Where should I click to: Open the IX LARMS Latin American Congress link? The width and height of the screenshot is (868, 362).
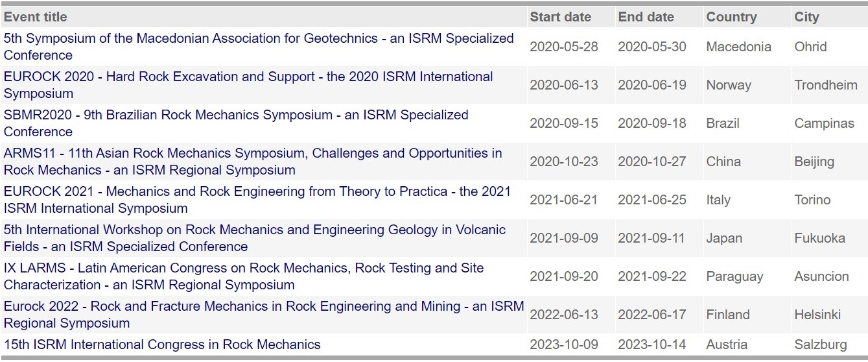(244, 276)
